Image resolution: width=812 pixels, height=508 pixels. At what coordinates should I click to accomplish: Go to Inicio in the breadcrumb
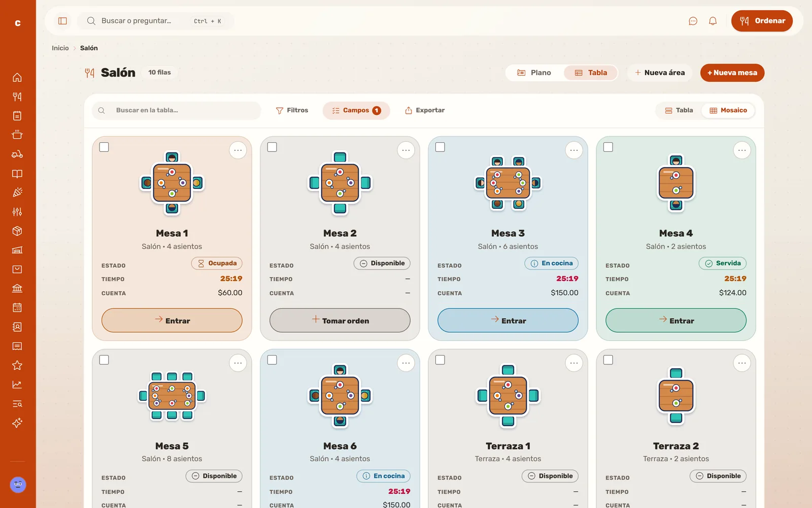click(60, 48)
